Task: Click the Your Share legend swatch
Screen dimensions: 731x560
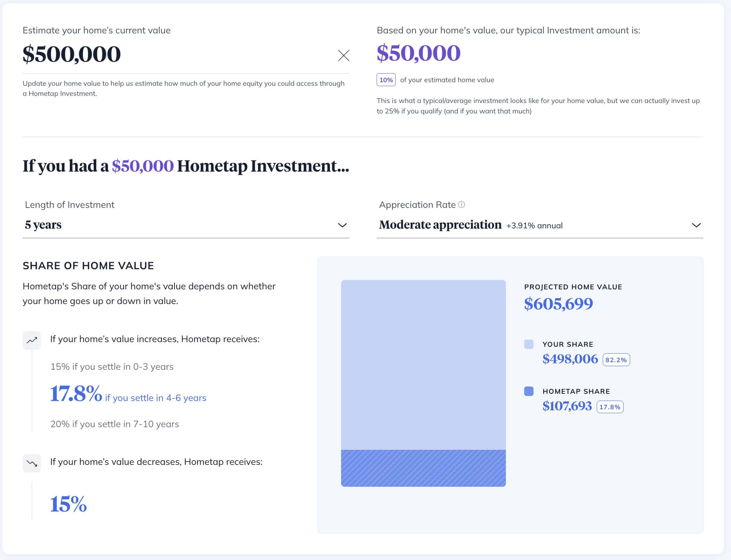Action: 529,344
